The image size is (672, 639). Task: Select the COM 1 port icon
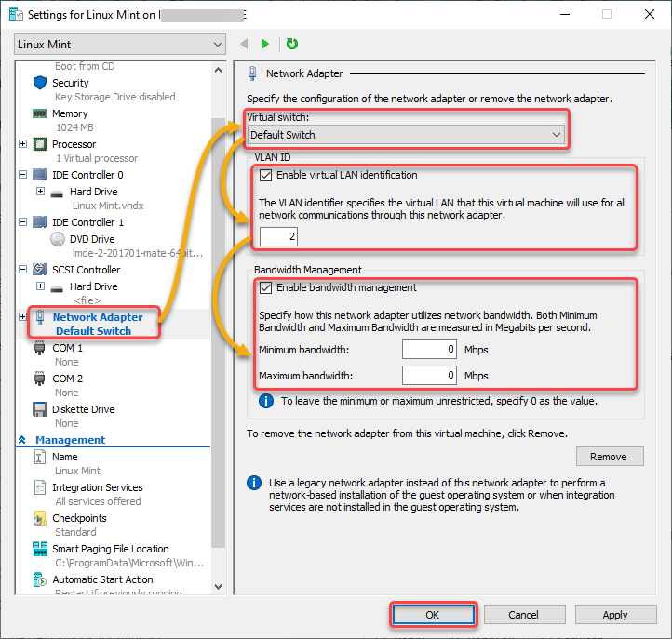(x=39, y=348)
